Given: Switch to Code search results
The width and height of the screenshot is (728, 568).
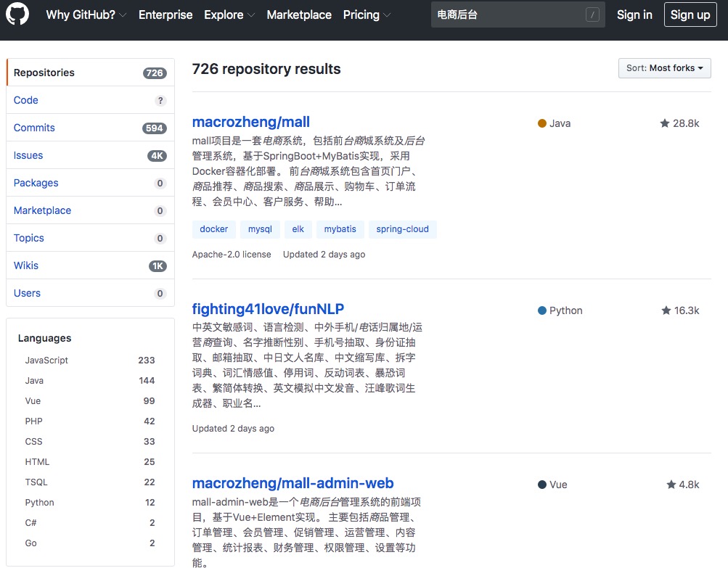Looking at the screenshot, I should (x=91, y=100).
